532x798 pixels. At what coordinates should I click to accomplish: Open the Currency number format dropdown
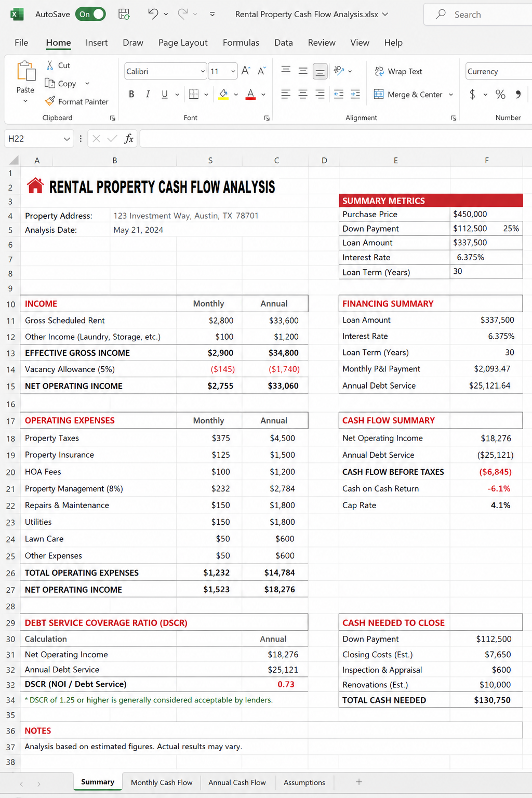coord(499,72)
